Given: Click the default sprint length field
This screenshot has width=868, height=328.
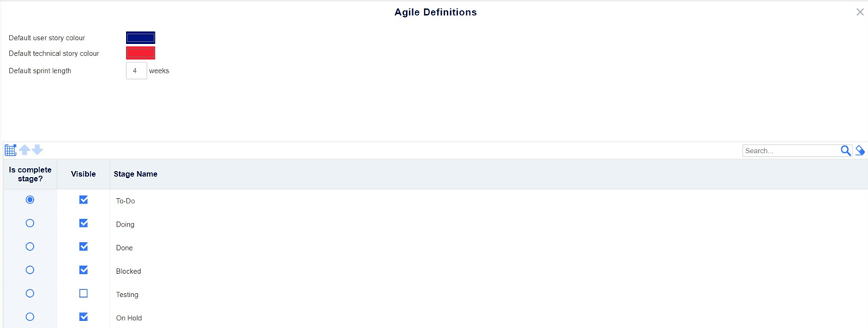Looking at the screenshot, I should coord(136,71).
